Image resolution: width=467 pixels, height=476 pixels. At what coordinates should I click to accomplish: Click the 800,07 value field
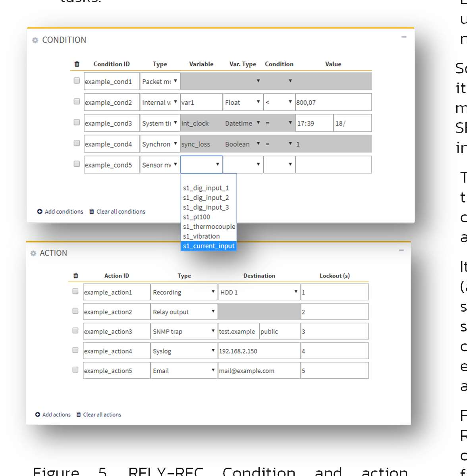334,102
